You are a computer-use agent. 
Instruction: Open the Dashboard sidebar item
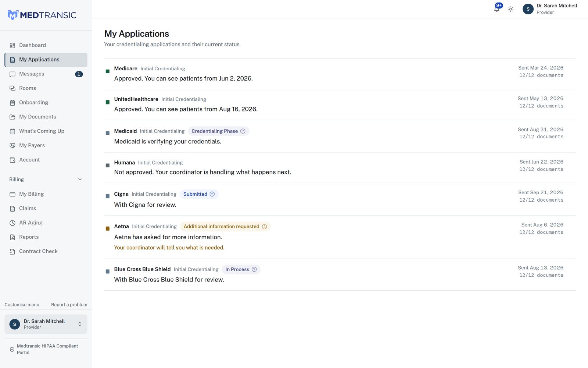point(46,45)
